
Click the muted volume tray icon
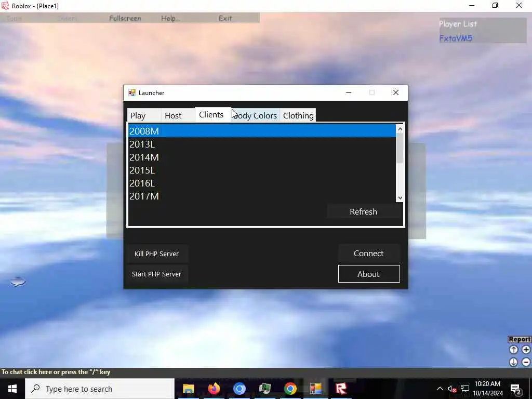[x=452, y=389]
